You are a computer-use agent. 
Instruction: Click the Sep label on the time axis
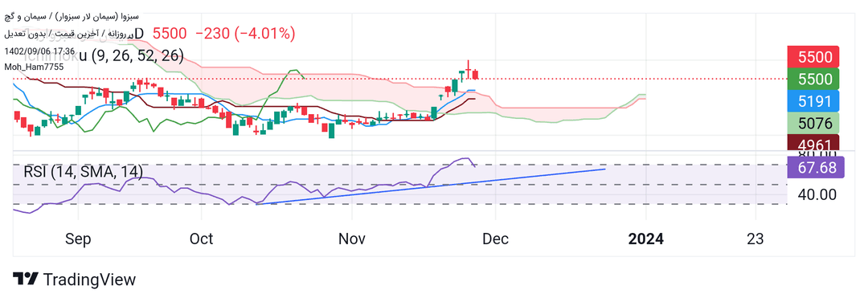pyautogui.click(x=78, y=239)
